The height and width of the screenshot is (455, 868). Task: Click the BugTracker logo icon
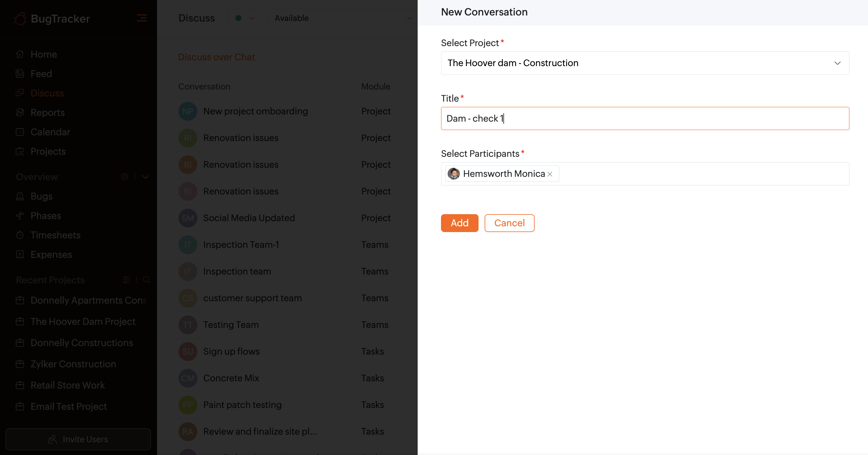(20, 19)
